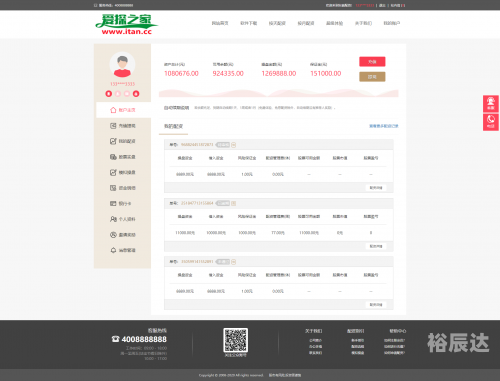The height and width of the screenshot is (381, 500).
Task: Open details button for order 9688…
Action: (376, 188)
